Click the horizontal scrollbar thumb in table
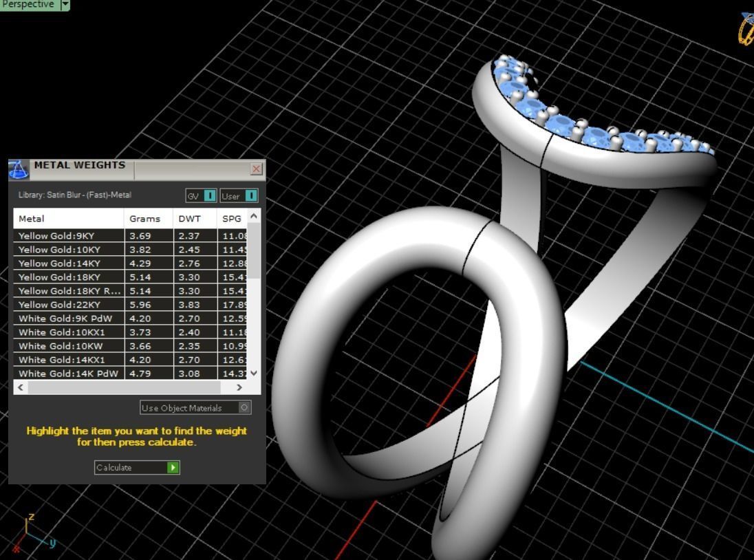This screenshot has height=560, width=754. pos(124,387)
